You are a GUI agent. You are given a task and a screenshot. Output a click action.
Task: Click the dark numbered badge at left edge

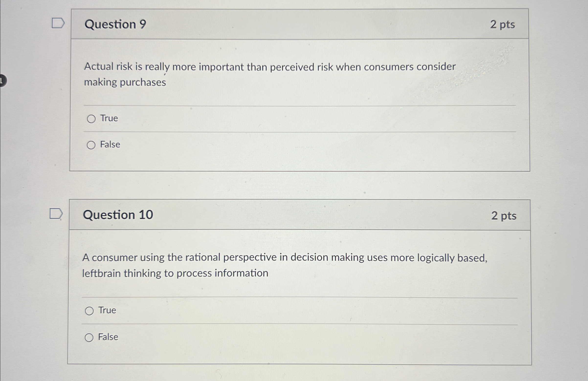[2, 80]
